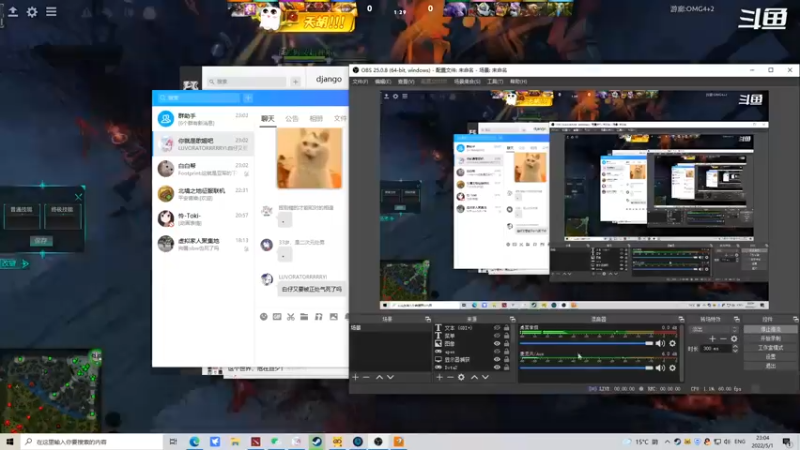The height and width of the screenshot is (450, 800).
Task: Click the plus button beside the QQ search bar
Action: pos(248,97)
